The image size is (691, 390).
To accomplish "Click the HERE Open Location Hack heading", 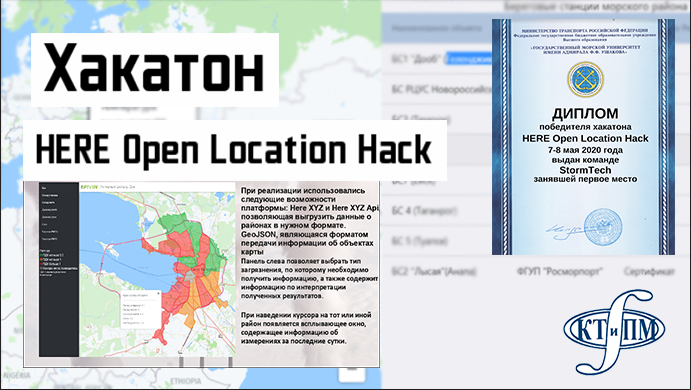I will coord(234,150).
